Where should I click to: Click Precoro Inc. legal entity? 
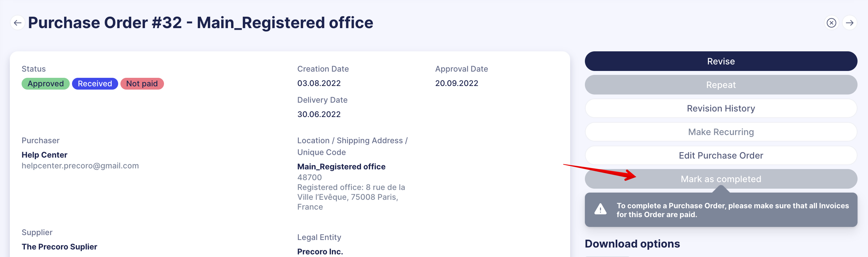320,252
